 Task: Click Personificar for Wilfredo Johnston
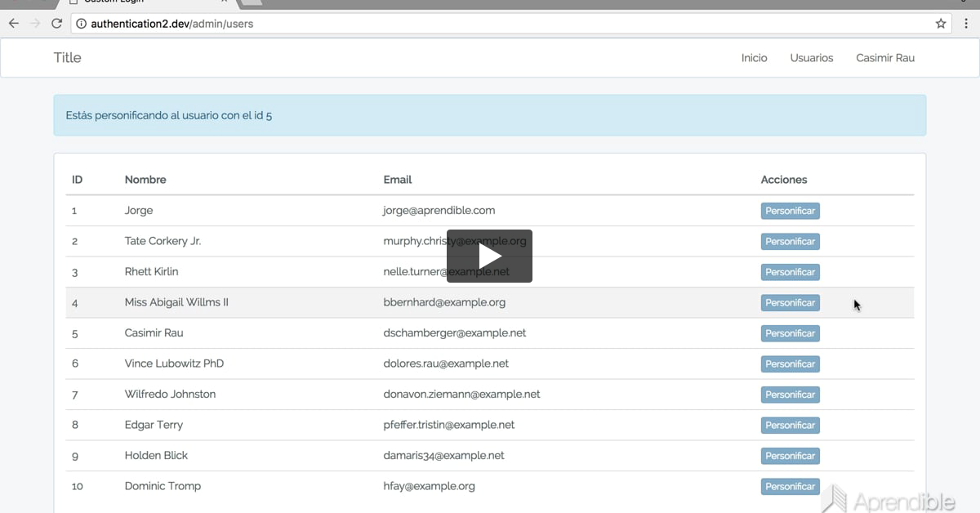point(790,395)
